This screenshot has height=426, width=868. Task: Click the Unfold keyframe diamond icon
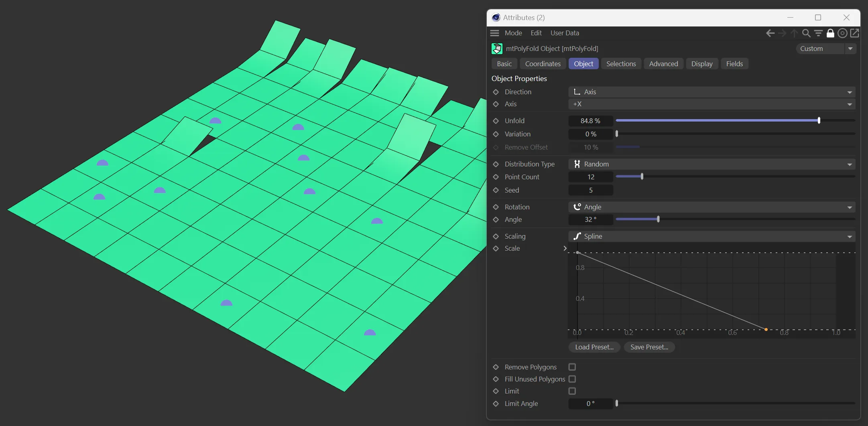tap(496, 121)
